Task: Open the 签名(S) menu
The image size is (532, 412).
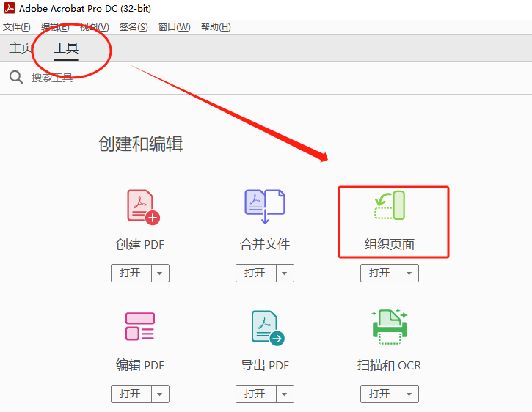Action: 134,27
